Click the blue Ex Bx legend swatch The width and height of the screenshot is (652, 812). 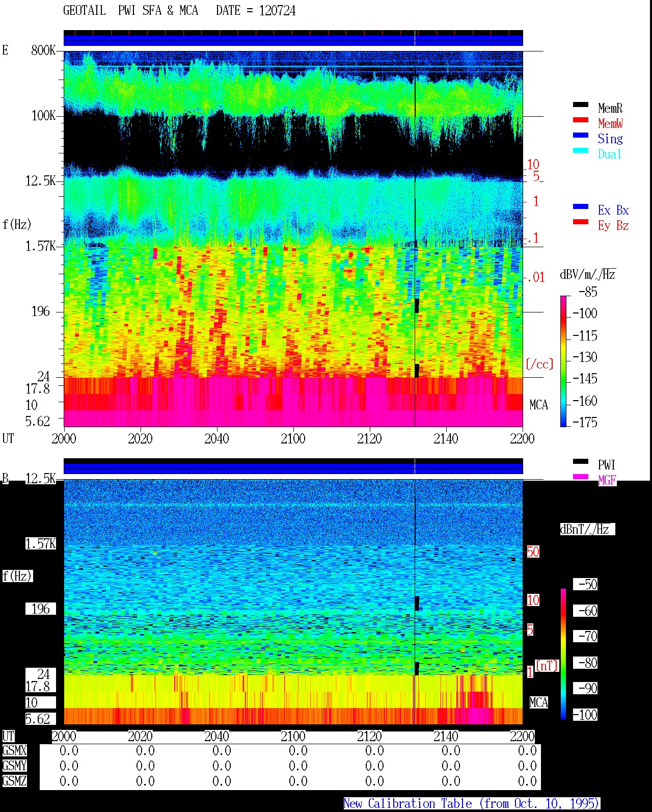pos(581,206)
